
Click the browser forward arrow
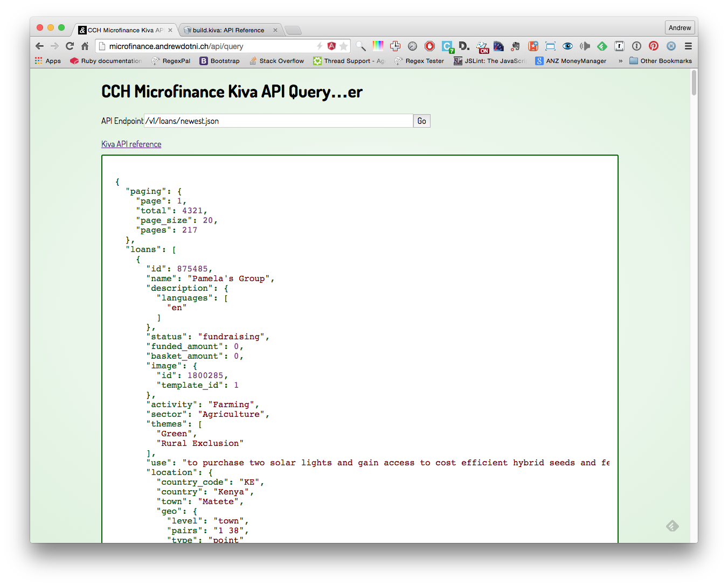coord(54,46)
